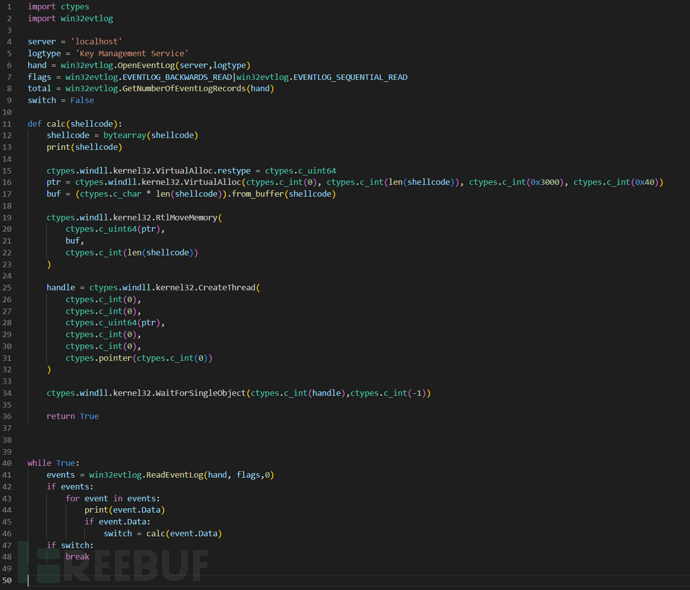The height and width of the screenshot is (590, 690).
Task: Click CreateThread call on line 25
Action: 227,287
